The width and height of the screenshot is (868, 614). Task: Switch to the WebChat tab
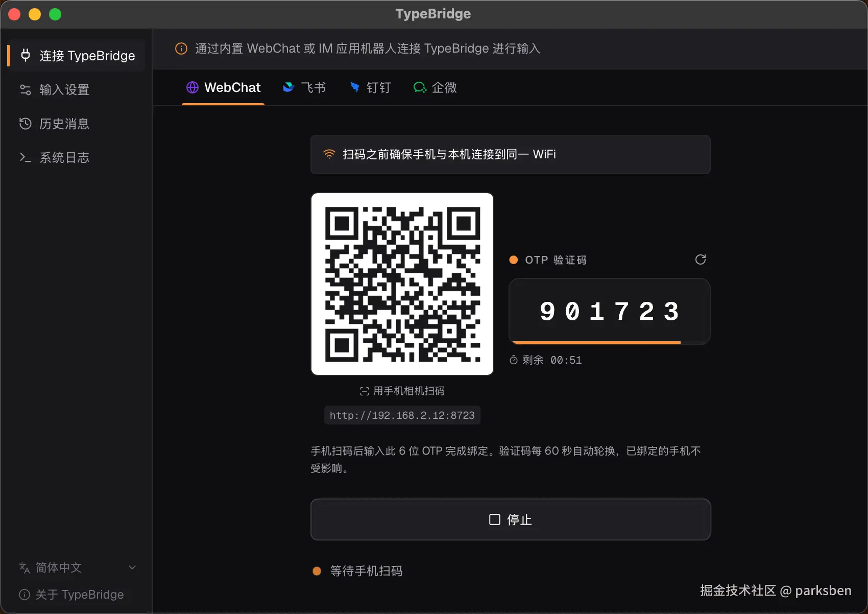tap(223, 88)
